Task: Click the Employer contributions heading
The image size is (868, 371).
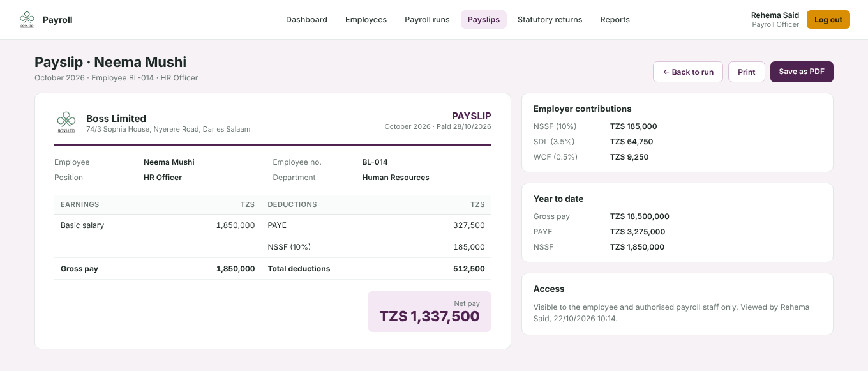Action: pyautogui.click(x=583, y=109)
